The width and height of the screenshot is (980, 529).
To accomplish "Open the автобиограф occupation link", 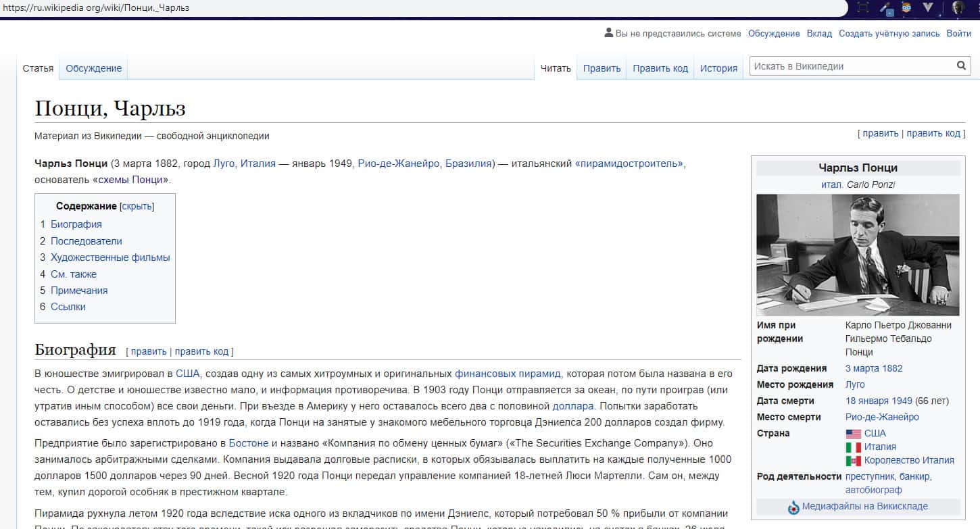I will [874, 490].
